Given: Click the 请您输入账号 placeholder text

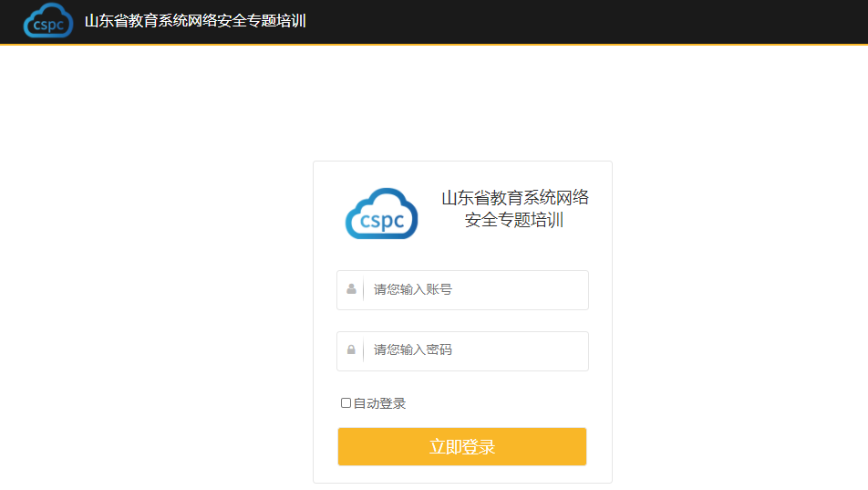Looking at the screenshot, I should coord(413,289).
